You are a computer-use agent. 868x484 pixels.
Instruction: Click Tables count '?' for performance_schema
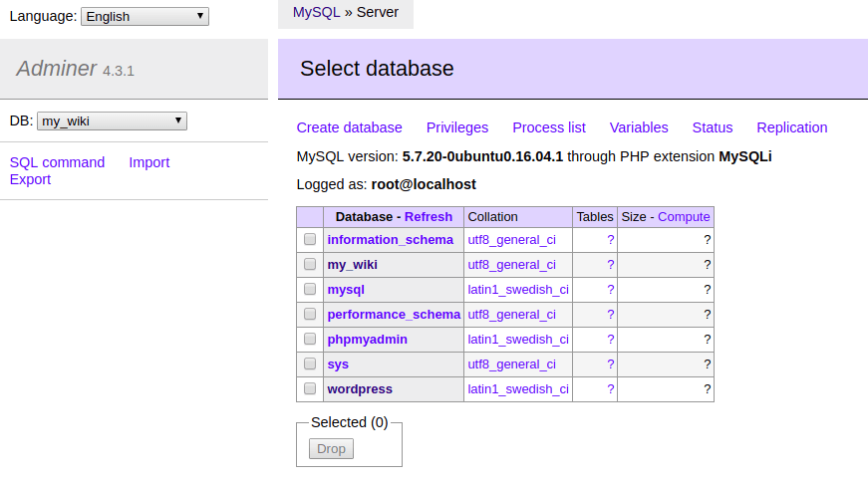click(x=610, y=314)
